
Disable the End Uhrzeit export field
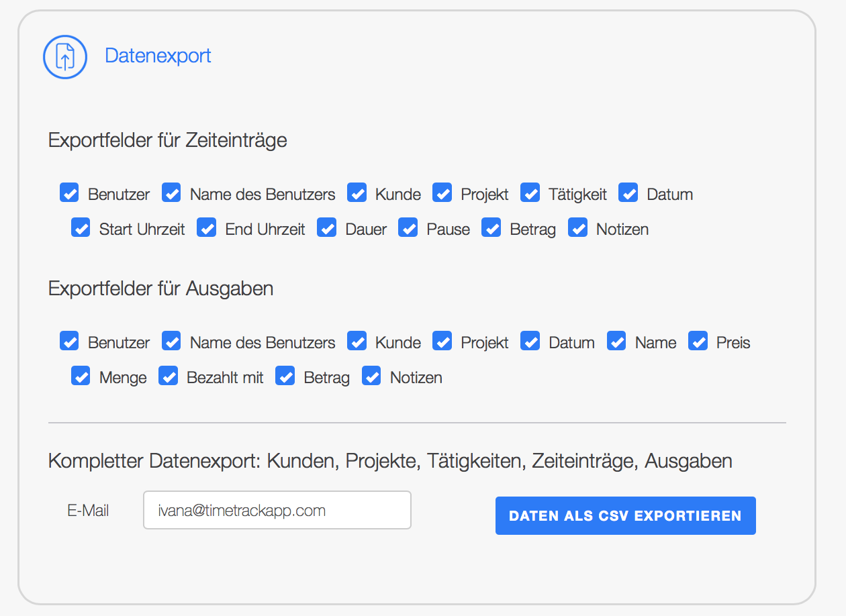[207, 227]
